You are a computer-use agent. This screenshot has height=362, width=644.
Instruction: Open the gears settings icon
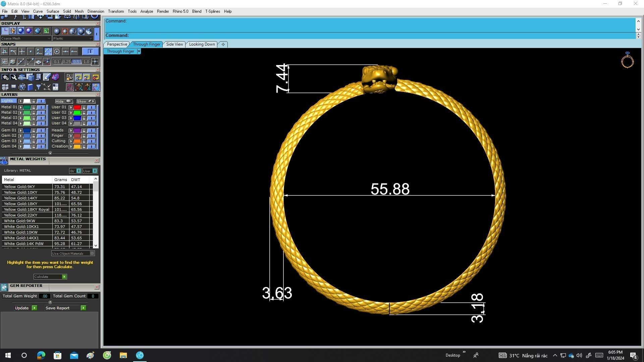pos(5,77)
